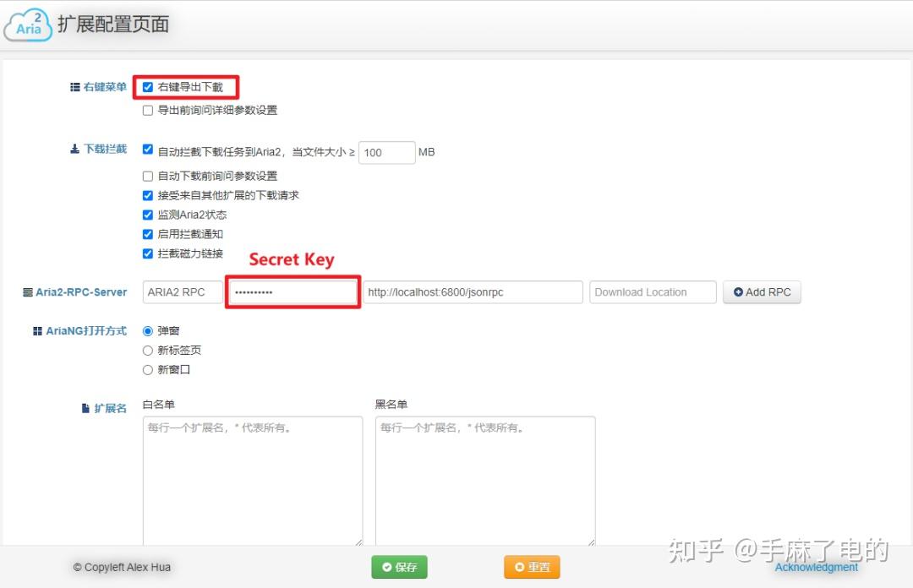Click the Secret Key password field
This screenshot has width=913, height=588.
(292, 292)
